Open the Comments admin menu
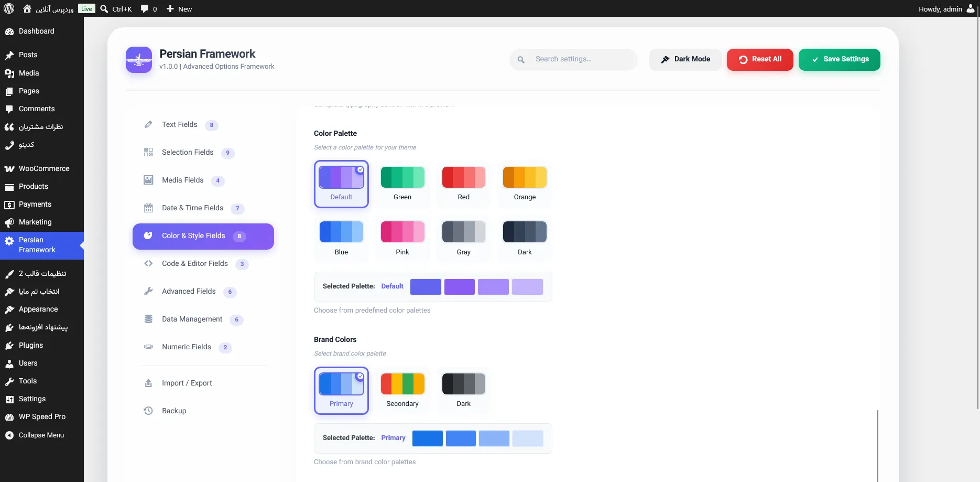Image resolution: width=980 pixels, height=482 pixels. click(x=42, y=109)
